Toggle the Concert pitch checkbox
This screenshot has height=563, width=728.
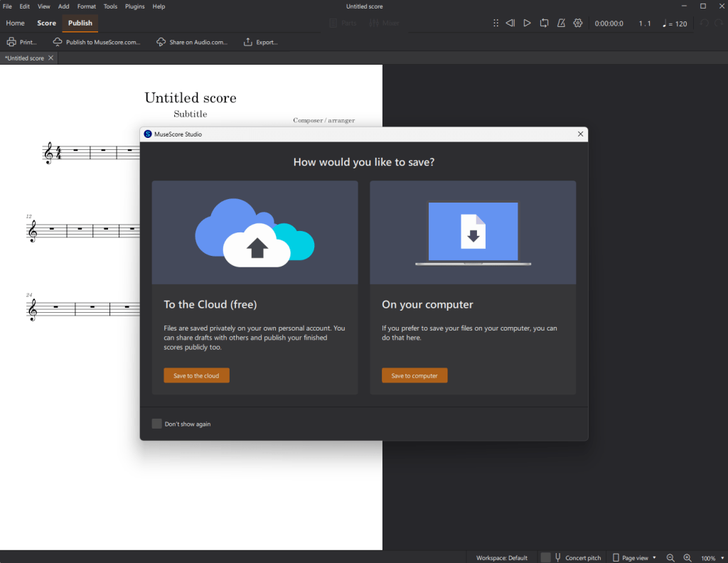pos(546,558)
